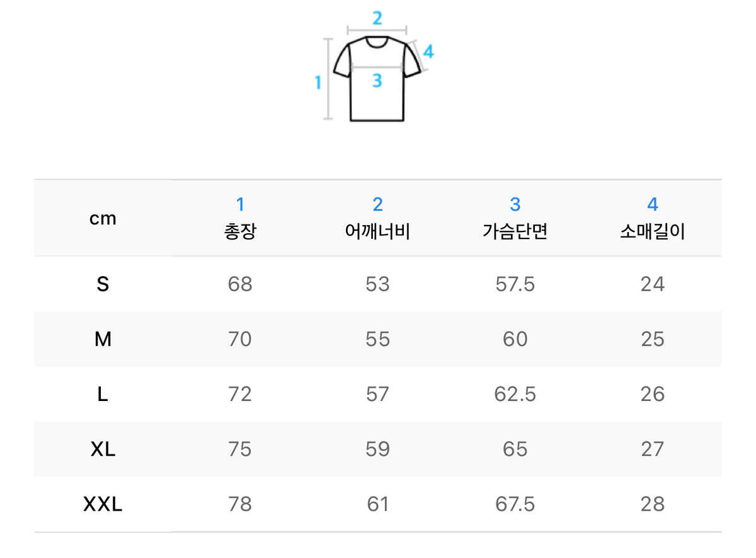Select the L size row label

click(103, 394)
